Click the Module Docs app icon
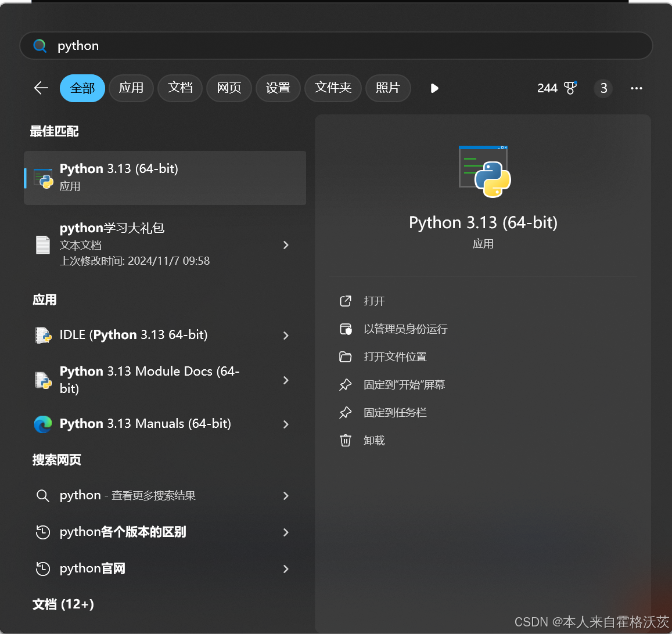Screen dimensions: 672x634 pos(43,380)
